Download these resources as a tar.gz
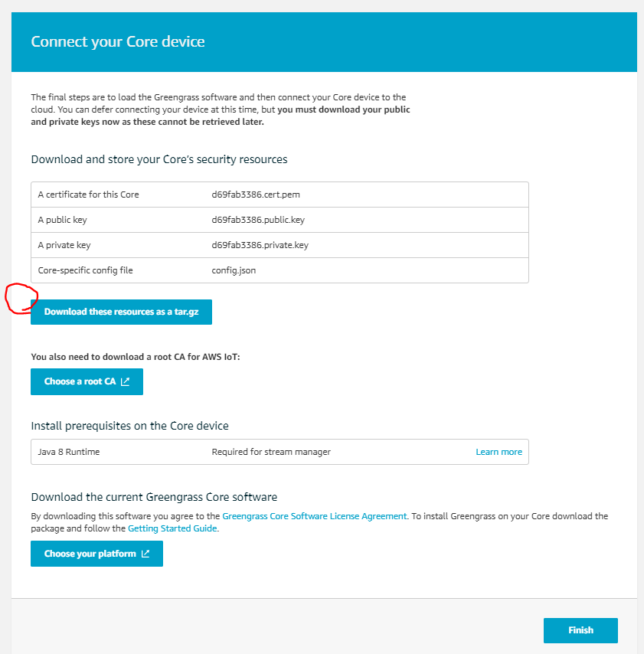The width and height of the screenshot is (644, 654). [x=122, y=312]
